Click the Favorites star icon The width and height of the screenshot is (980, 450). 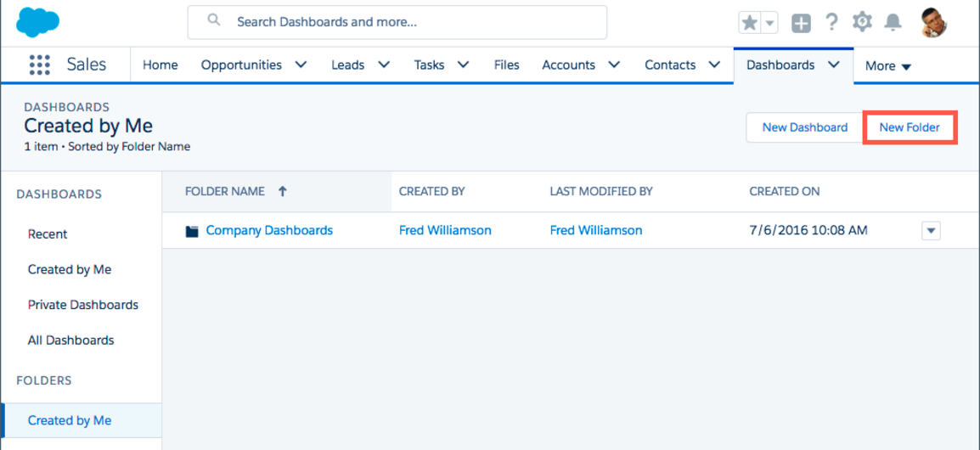point(749,23)
